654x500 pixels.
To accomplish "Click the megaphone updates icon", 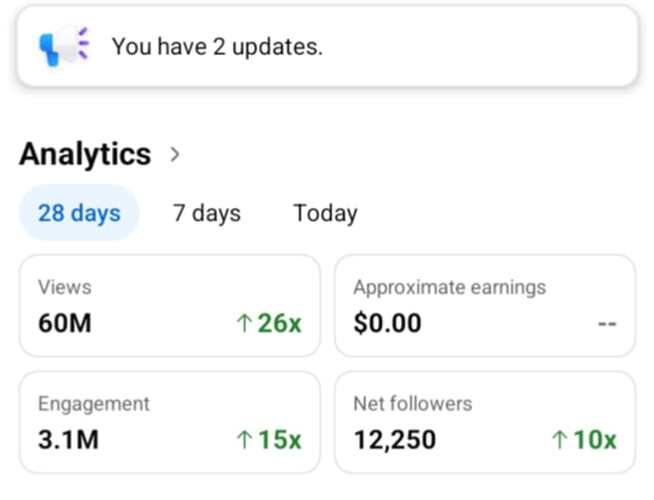I will (x=63, y=47).
